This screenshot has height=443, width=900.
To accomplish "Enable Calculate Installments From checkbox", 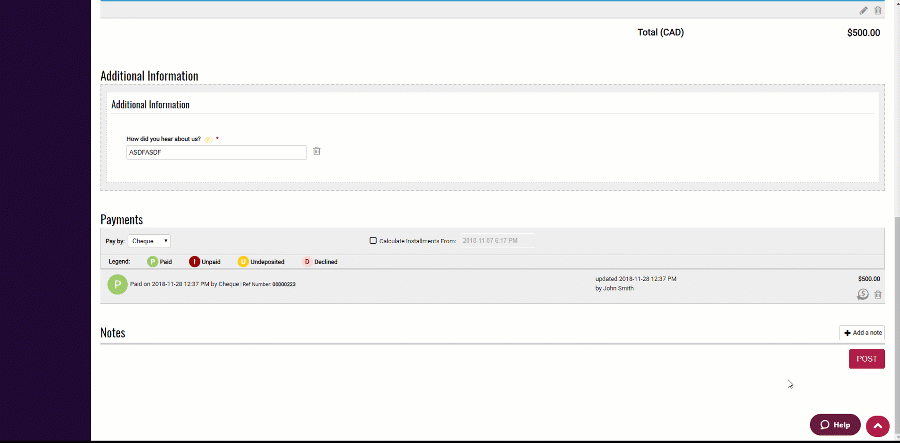I will tap(373, 241).
